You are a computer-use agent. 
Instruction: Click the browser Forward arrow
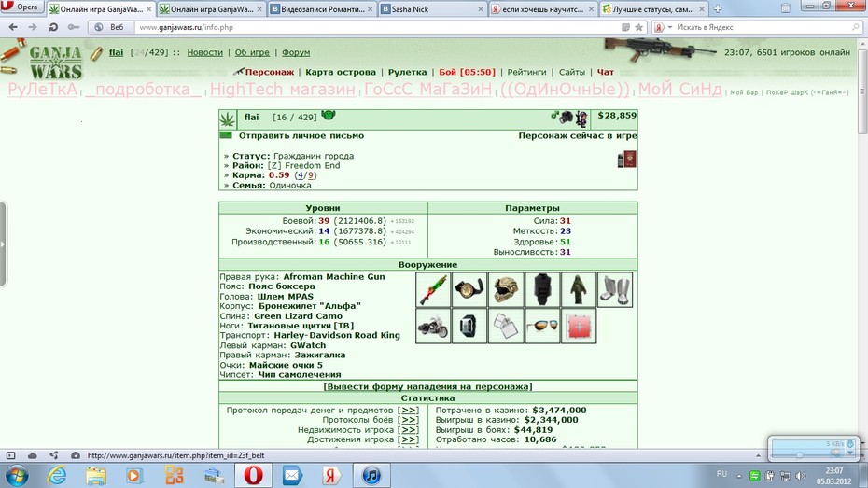point(33,27)
